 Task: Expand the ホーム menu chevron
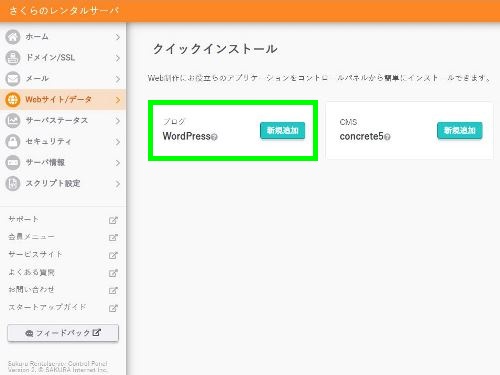[117, 37]
